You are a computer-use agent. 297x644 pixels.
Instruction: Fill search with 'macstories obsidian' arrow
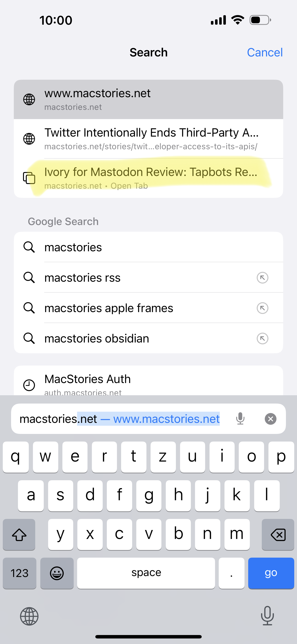tap(262, 339)
